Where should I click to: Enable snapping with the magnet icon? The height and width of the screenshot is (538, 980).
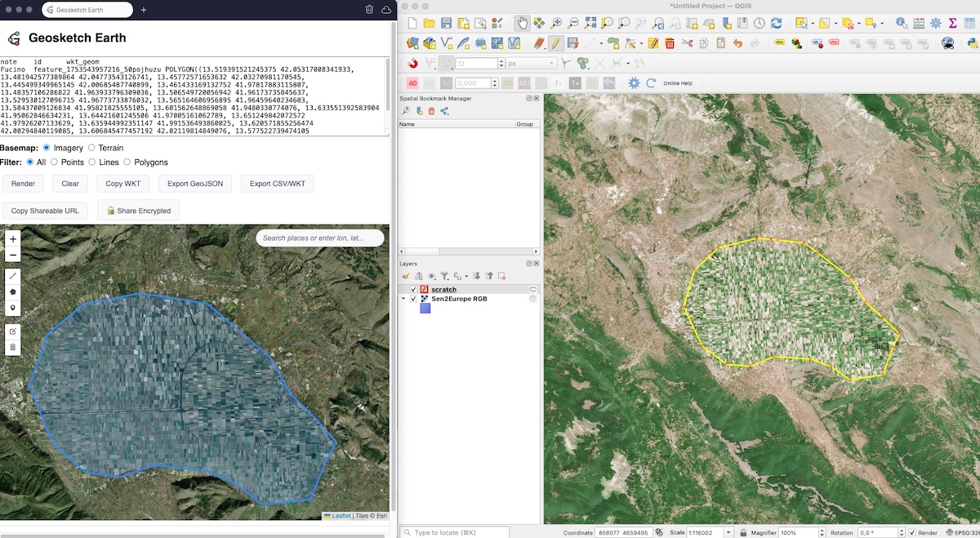pyautogui.click(x=412, y=63)
